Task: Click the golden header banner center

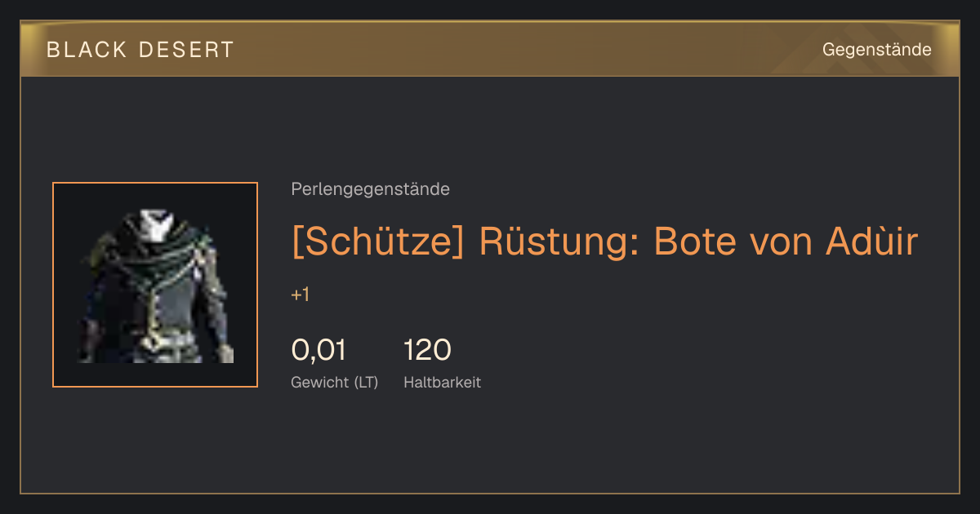Action: click(x=490, y=49)
